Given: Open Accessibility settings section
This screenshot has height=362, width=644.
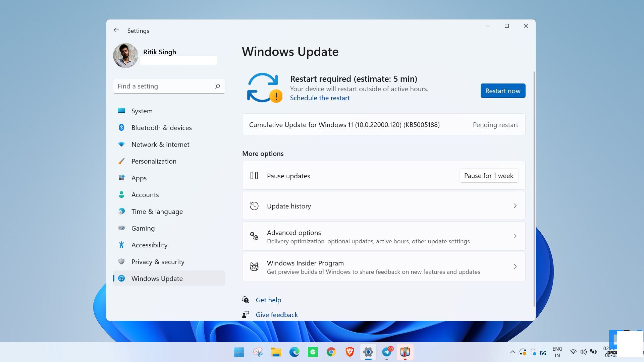Looking at the screenshot, I should (x=149, y=245).
